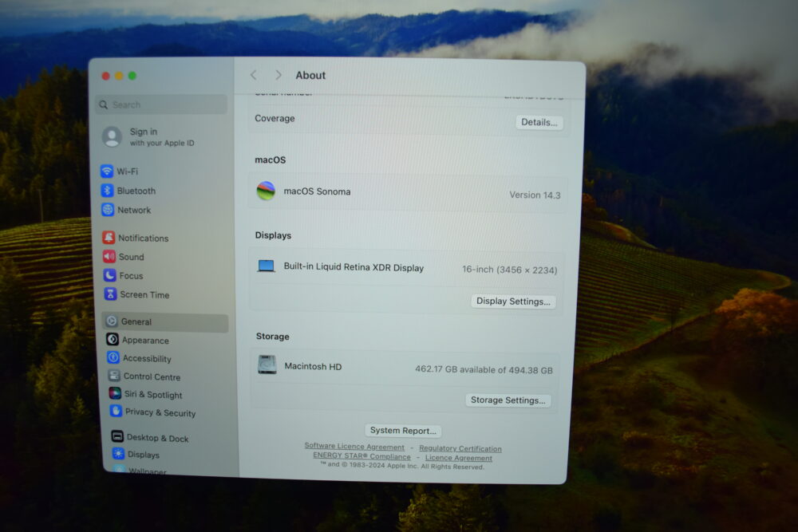Click the Notifications bell icon

[109, 238]
